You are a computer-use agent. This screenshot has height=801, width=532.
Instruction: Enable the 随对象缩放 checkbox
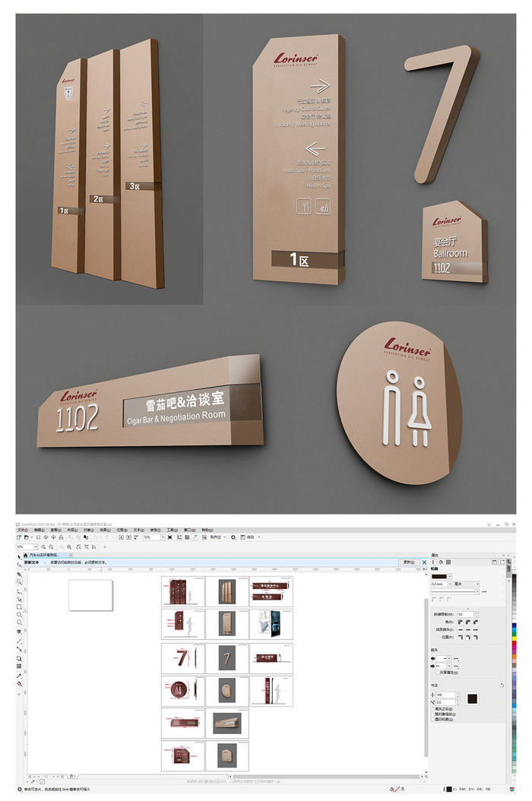432,714
